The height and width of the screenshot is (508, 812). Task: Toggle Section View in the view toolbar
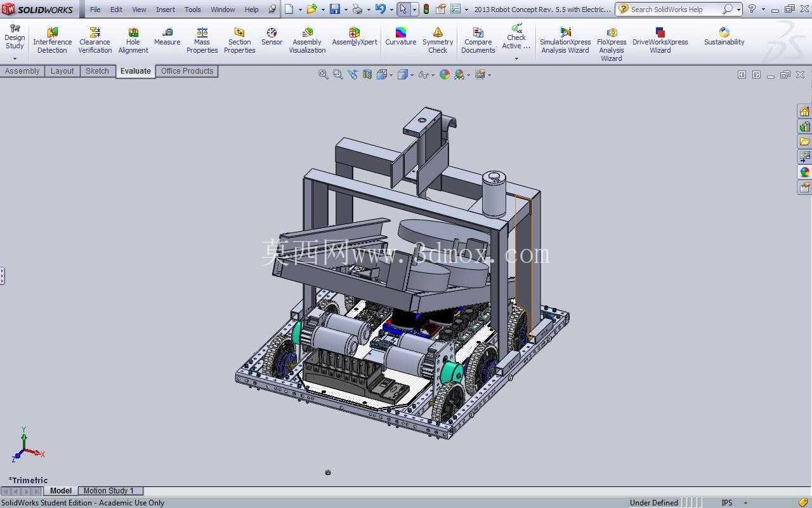(367, 74)
